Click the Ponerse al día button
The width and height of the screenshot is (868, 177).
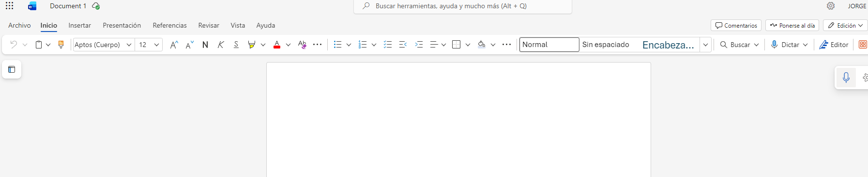pyautogui.click(x=792, y=25)
